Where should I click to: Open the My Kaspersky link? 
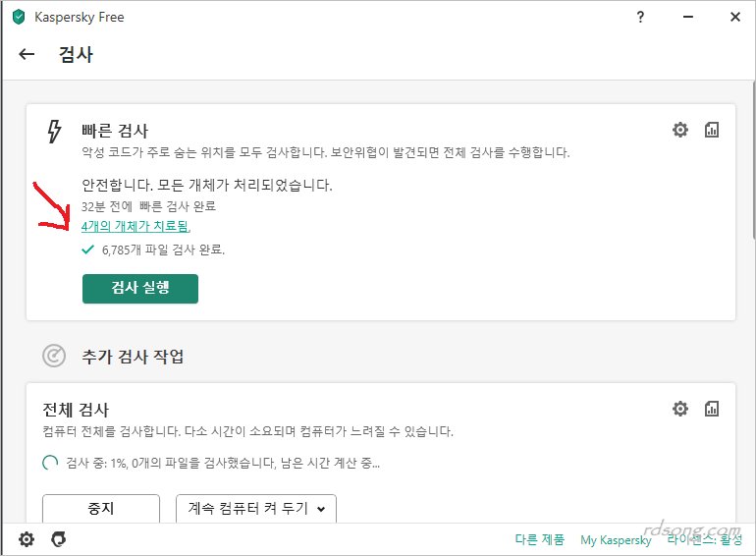point(616,540)
